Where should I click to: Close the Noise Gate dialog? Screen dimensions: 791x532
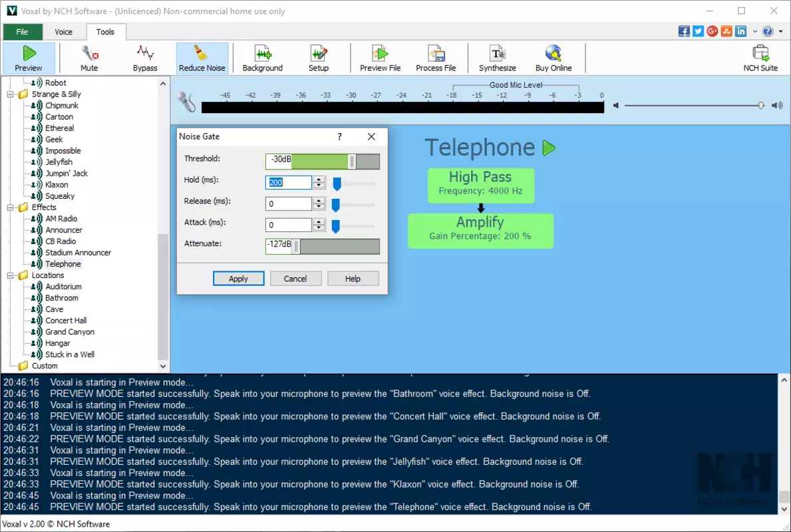coord(371,136)
